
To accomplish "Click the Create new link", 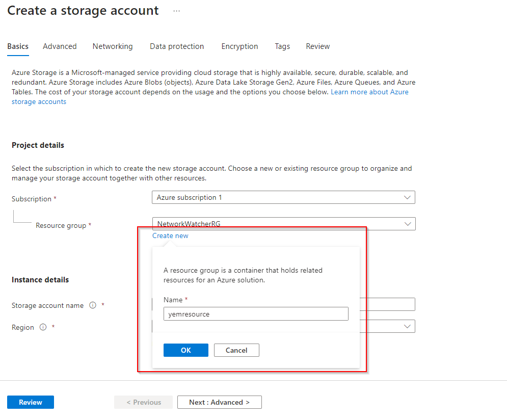I will (x=170, y=235).
